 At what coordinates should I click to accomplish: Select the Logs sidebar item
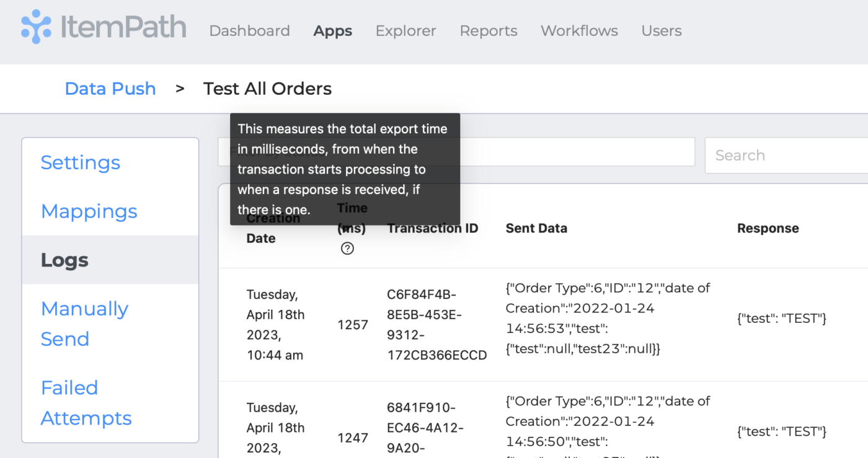click(110, 260)
